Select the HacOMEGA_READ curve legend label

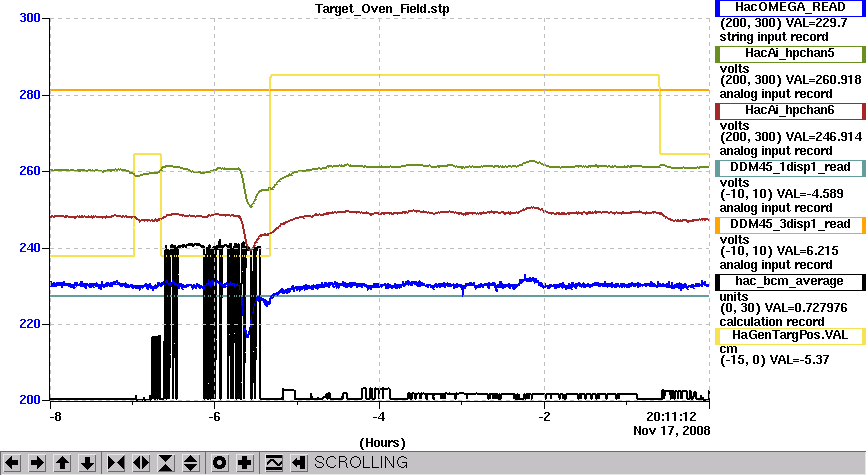(x=790, y=8)
